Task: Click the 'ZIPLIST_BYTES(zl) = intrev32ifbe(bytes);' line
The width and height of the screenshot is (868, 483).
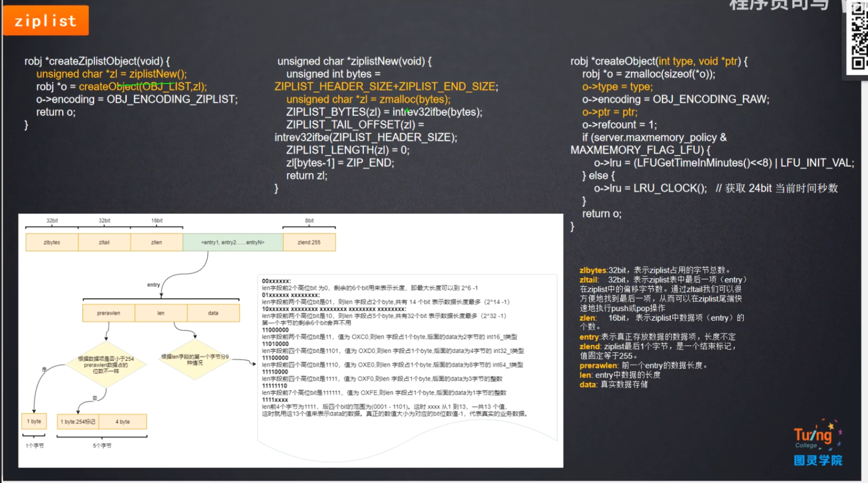Action: pyautogui.click(x=384, y=112)
